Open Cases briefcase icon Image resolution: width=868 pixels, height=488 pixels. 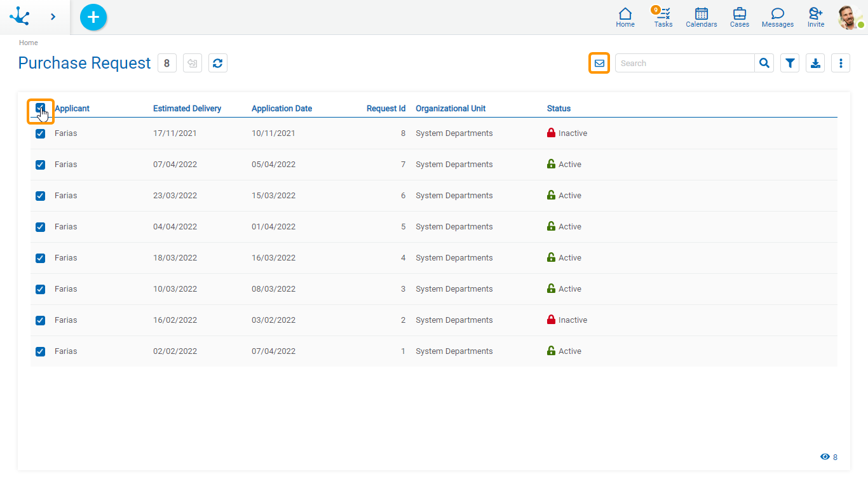pos(740,17)
